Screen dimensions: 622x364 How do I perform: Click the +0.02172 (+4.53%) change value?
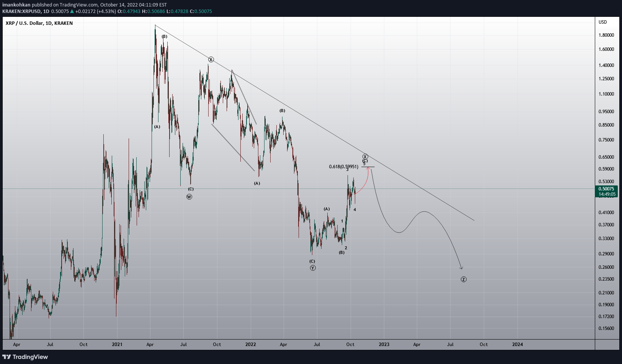pyautogui.click(x=95, y=11)
